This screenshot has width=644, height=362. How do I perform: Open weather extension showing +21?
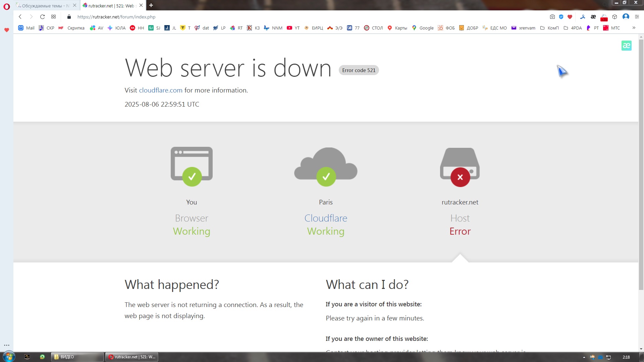pos(604,17)
